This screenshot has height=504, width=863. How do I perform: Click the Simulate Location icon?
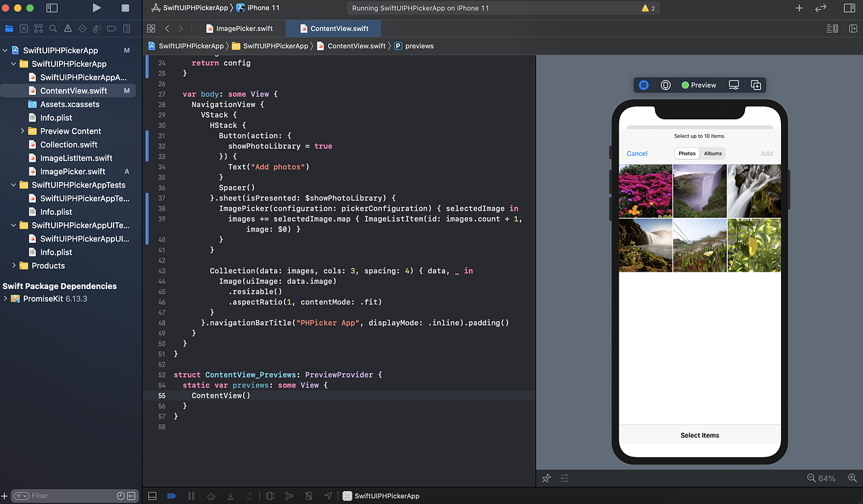coord(329,495)
